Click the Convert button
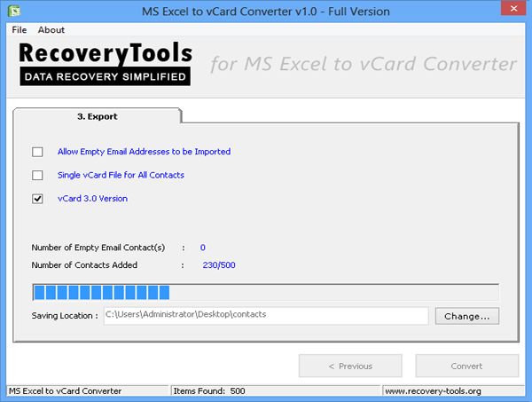 (x=467, y=366)
